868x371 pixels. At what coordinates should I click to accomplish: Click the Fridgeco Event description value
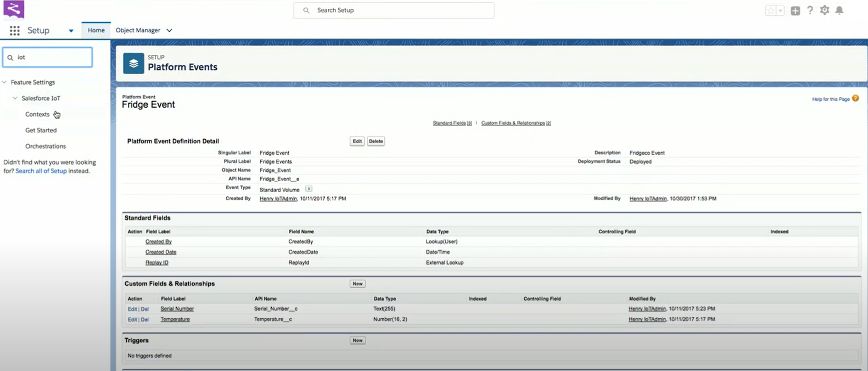click(647, 153)
